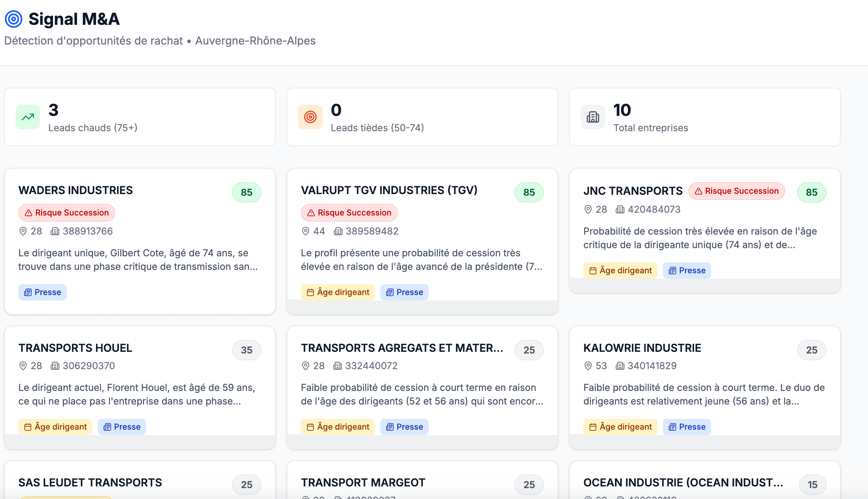Click warning triangle in JNC TRANSPORTS risk badge
Viewport: 868px width, 499px height.
698,191
